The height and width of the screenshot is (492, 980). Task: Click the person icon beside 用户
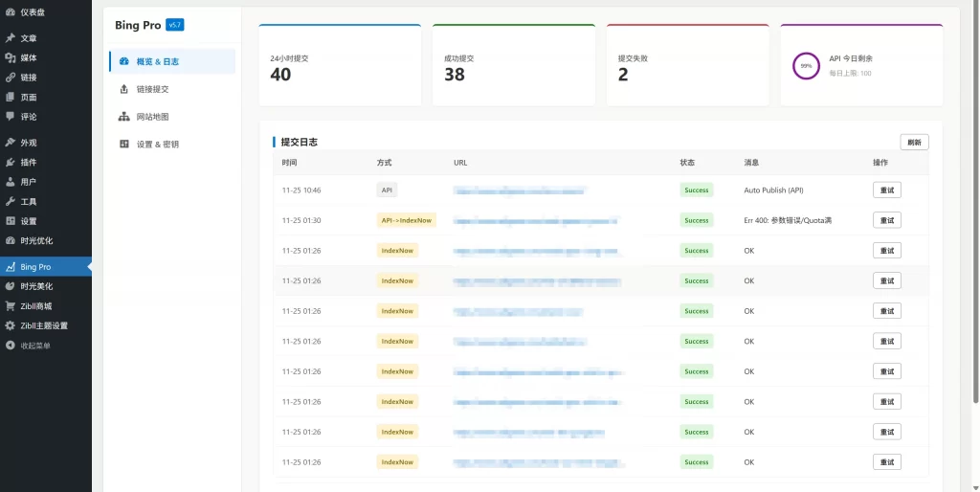[x=10, y=182]
